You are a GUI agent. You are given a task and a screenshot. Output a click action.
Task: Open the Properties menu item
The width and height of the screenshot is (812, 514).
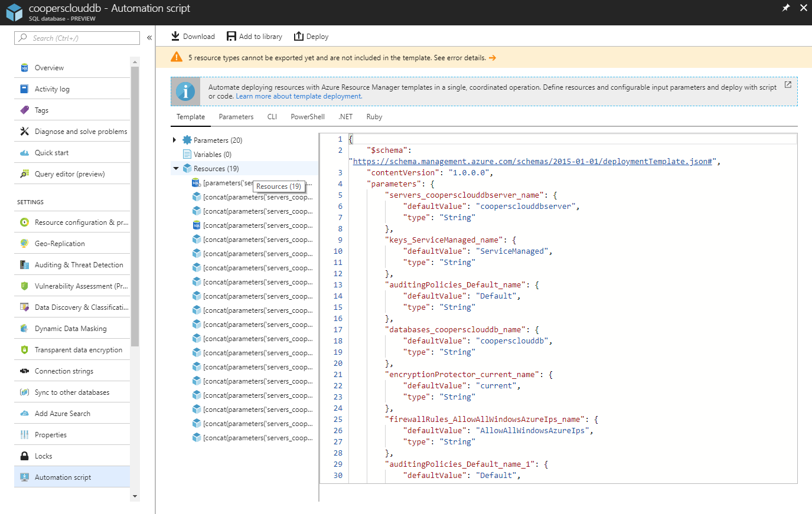72,435
